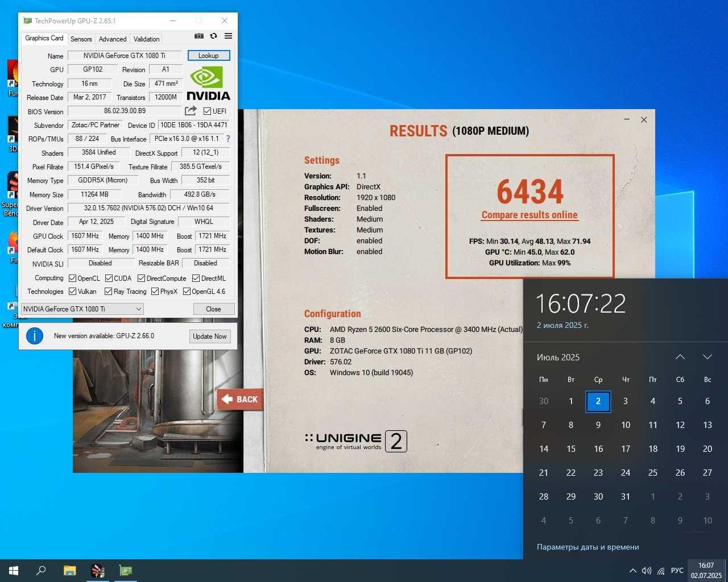Click the GPU name field
Viewport: 728px width, 582px height.
[x=125, y=56]
